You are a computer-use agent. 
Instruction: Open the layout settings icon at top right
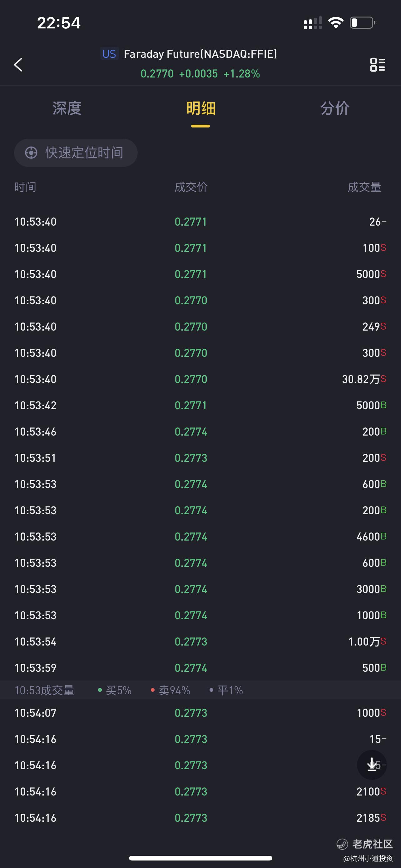[x=378, y=64]
